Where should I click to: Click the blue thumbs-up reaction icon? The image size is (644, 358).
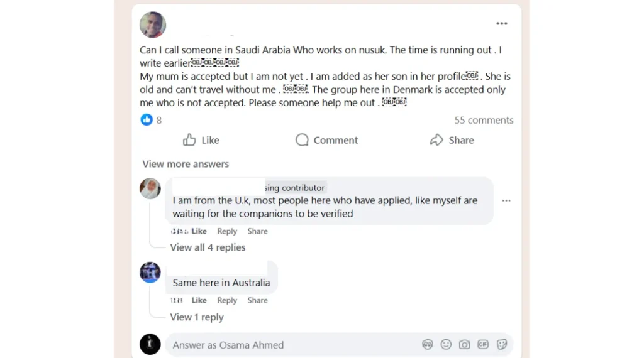(x=146, y=120)
